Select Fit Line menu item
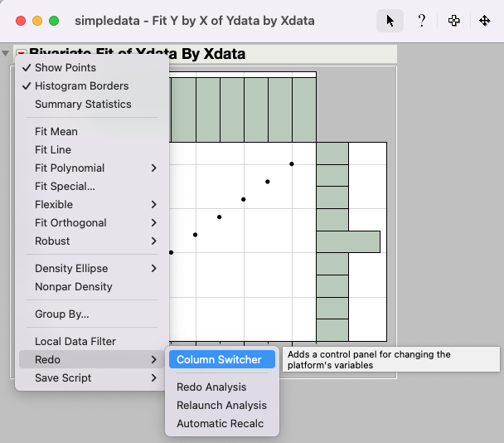The width and height of the screenshot is (504, 443). 53,150
